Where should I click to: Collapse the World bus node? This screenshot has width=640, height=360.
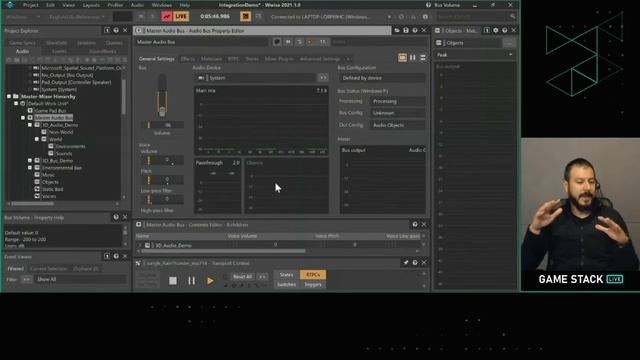click(x=37, y=139)
